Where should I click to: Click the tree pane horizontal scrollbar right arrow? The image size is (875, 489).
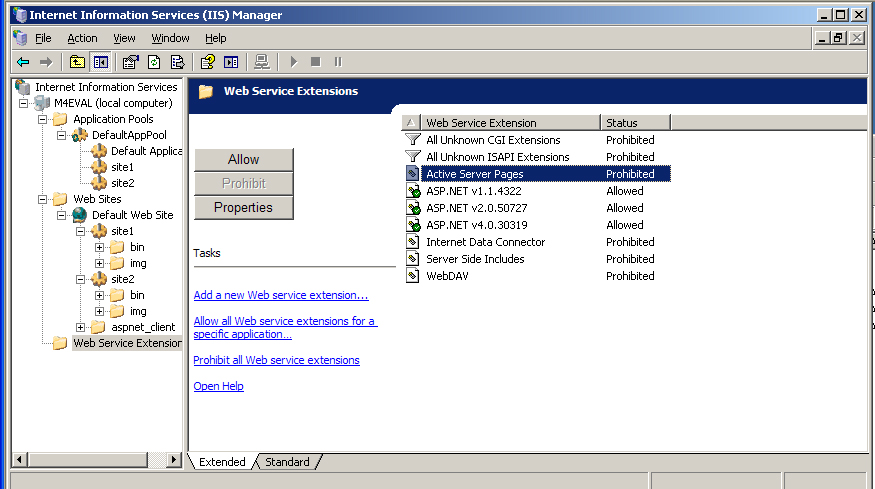[174, 460]
